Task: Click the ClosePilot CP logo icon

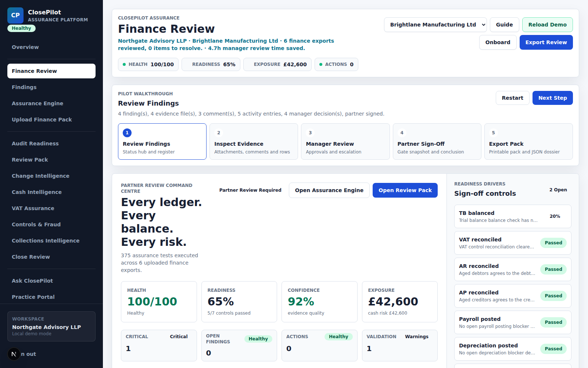Action: click(15, 15)
